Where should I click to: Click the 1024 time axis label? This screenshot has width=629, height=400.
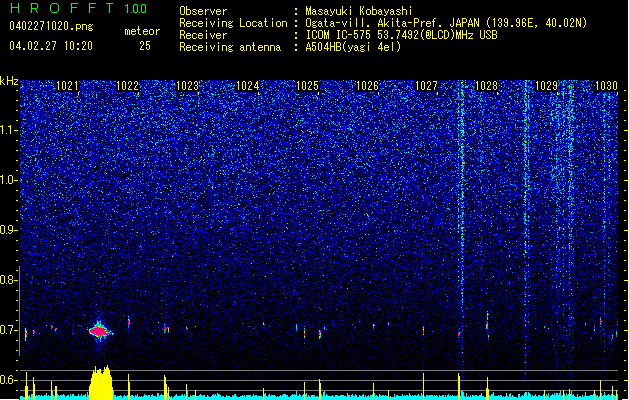pos(248,86)
